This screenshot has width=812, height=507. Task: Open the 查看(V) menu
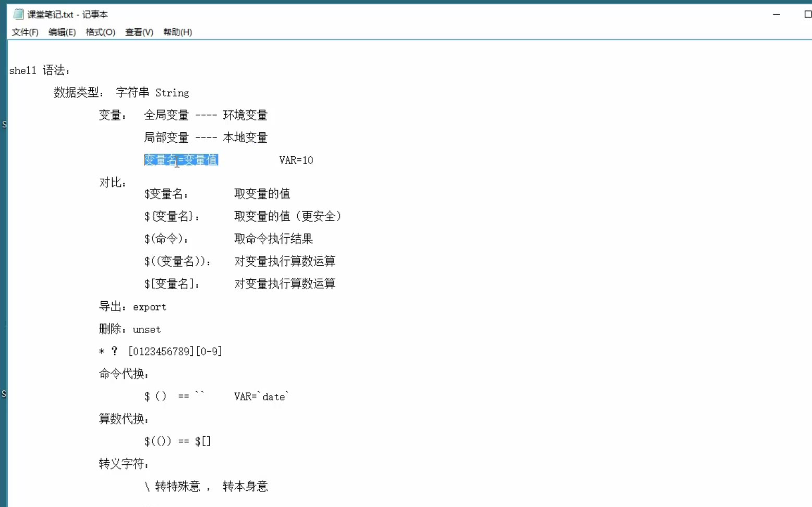pos(139,32)
